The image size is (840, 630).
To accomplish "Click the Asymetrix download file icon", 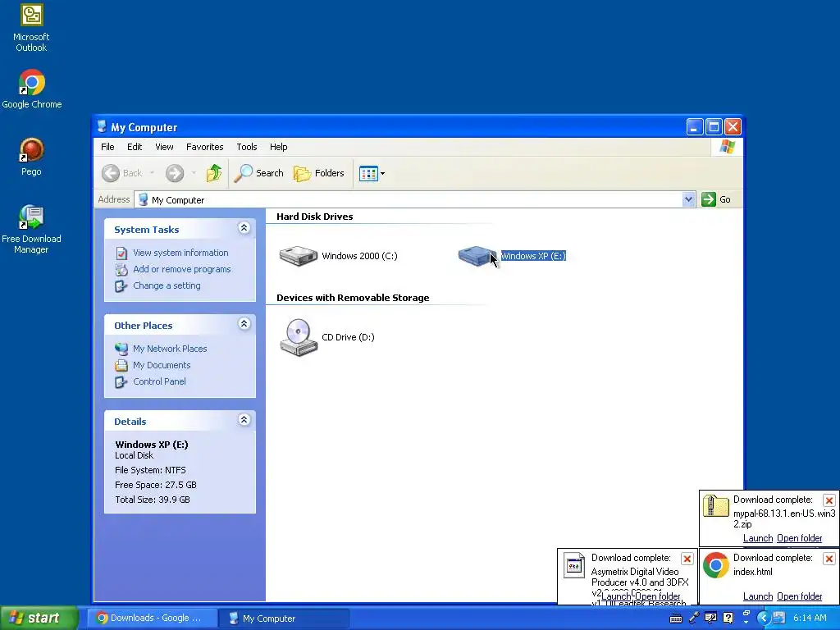I will (x=573, y=565).
